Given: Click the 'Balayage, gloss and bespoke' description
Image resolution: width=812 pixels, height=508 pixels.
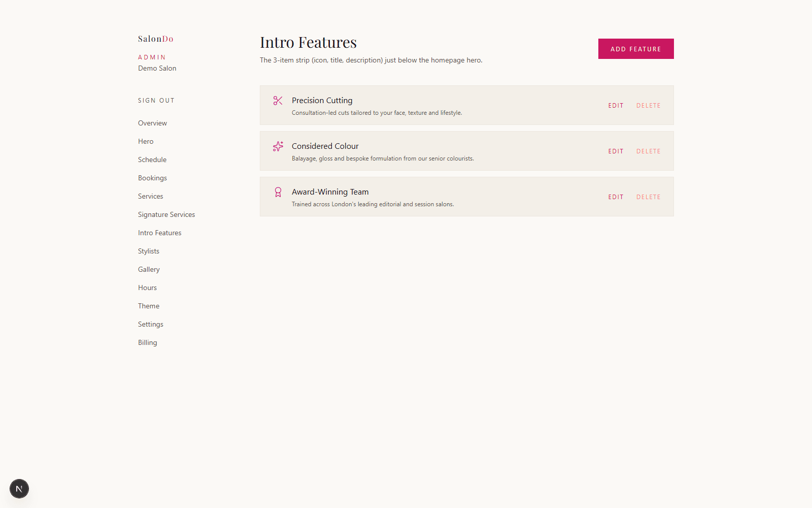Looking at the screenshot, I should [x=383, y=158].
